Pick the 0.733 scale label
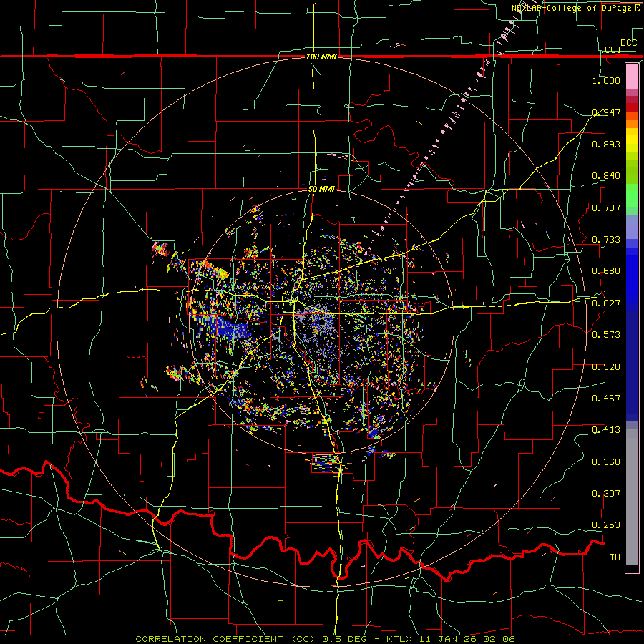 (606, 240)
